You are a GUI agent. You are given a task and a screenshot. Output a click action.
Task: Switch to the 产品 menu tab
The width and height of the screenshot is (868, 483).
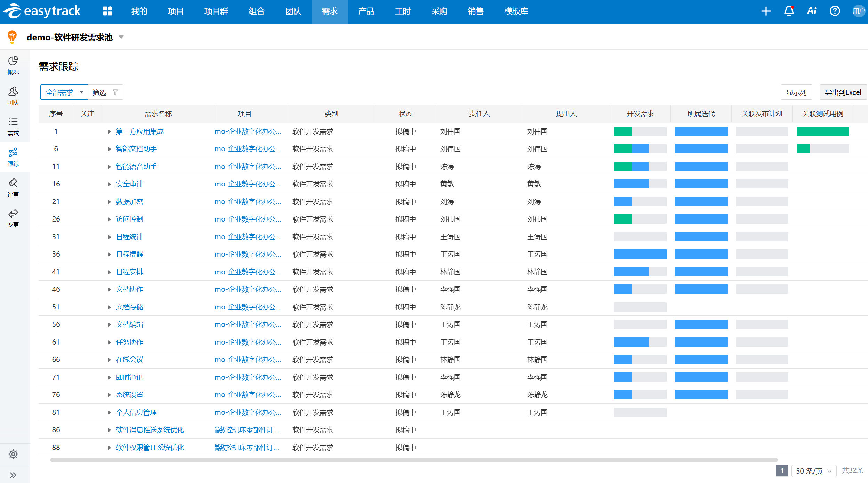coord(366,11)
